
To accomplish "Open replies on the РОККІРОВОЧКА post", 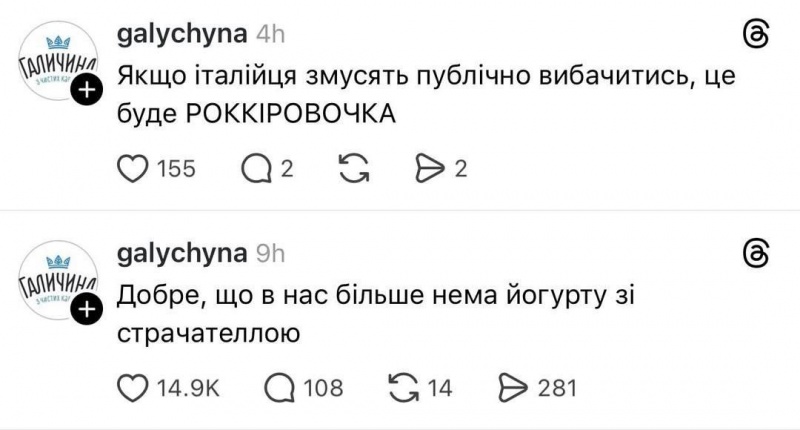I will 256,170.
